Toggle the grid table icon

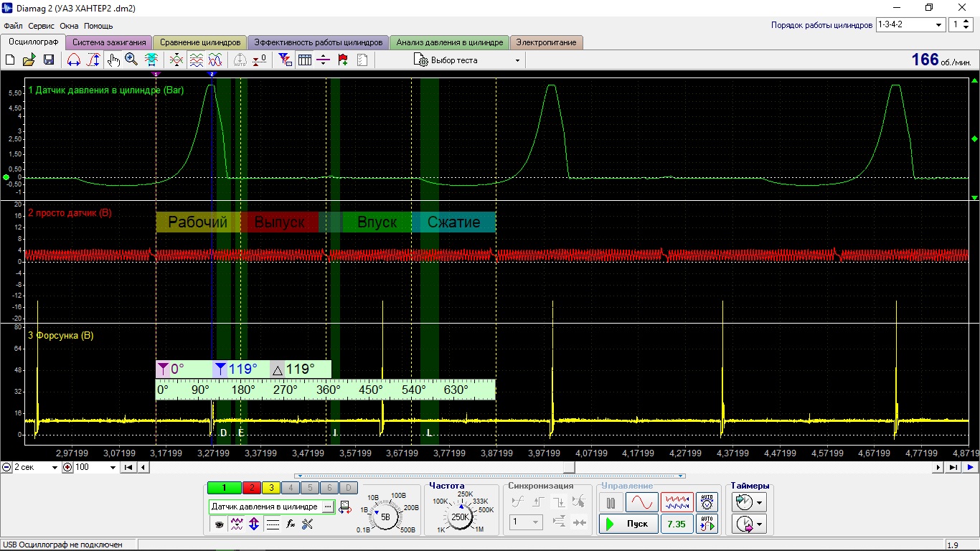305,60
